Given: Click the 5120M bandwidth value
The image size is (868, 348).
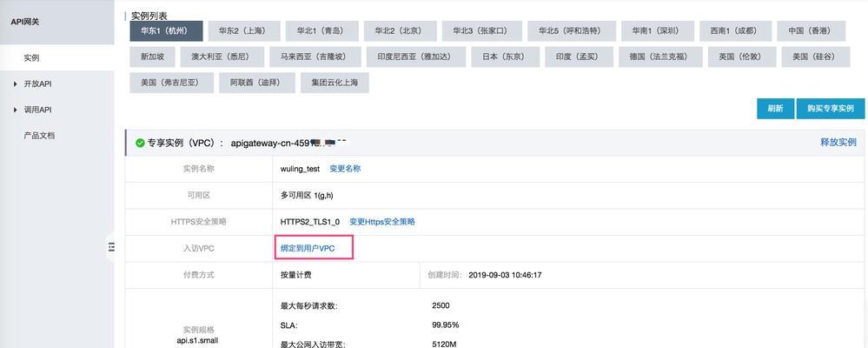Looking at the screenshot, I should [444, 345].
